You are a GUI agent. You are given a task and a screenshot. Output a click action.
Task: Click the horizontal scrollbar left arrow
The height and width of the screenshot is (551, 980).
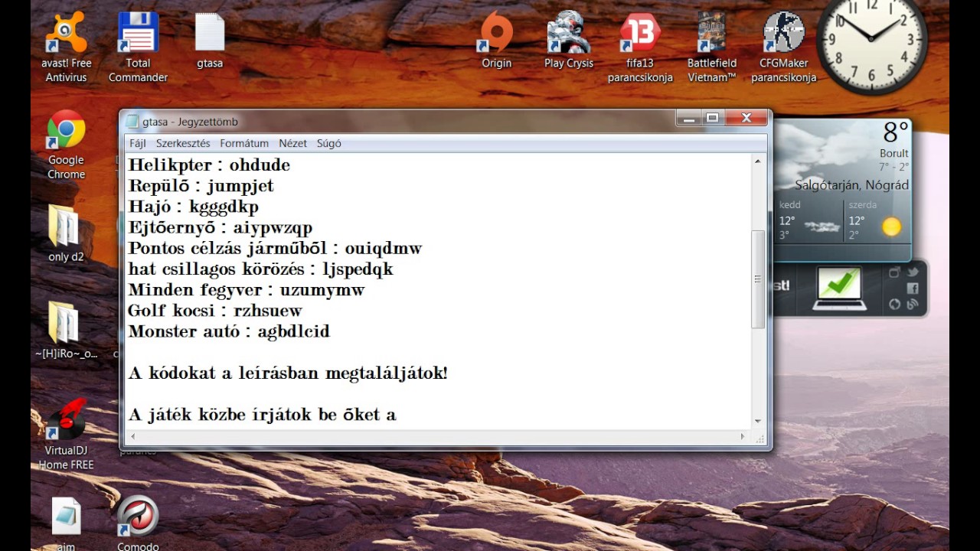coord(133,436)
